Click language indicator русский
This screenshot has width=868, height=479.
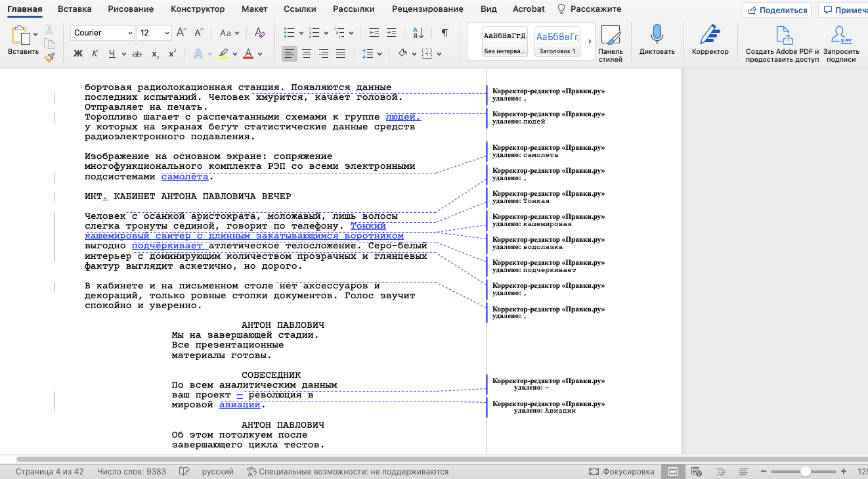coord(217,472)
